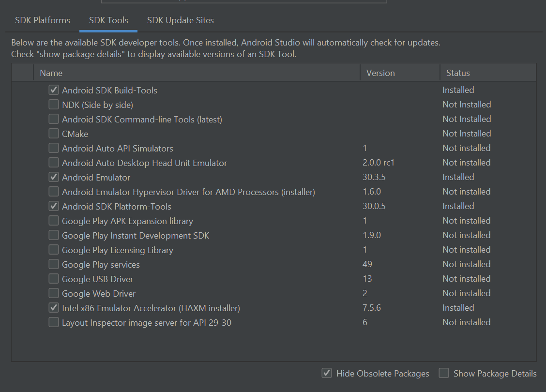Tick the CMake checkbox

pyautogui.click(x=54, y=134)
